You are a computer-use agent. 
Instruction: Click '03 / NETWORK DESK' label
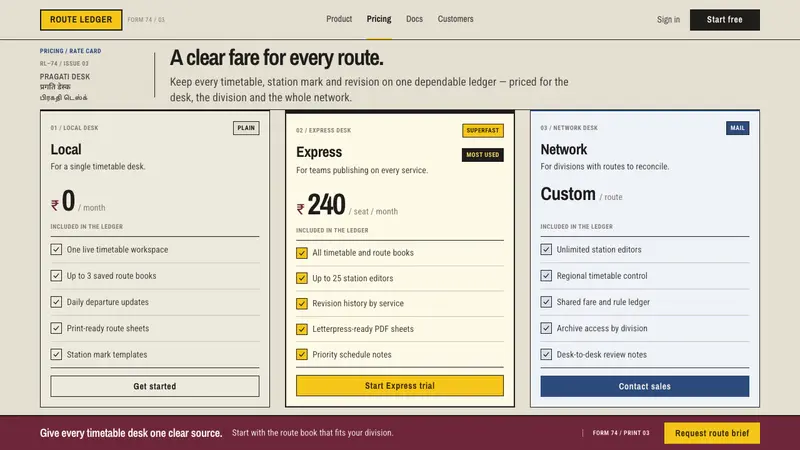[569, 128]
